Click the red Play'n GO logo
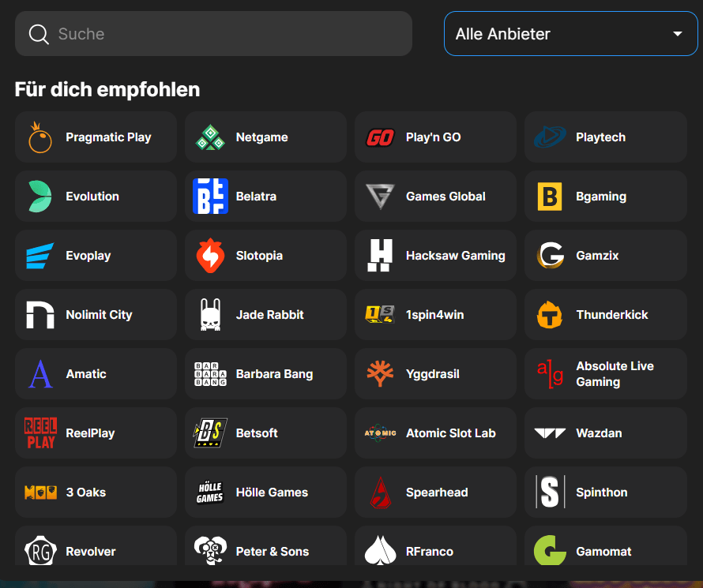 pyautogui.click(x=380, y=137)
